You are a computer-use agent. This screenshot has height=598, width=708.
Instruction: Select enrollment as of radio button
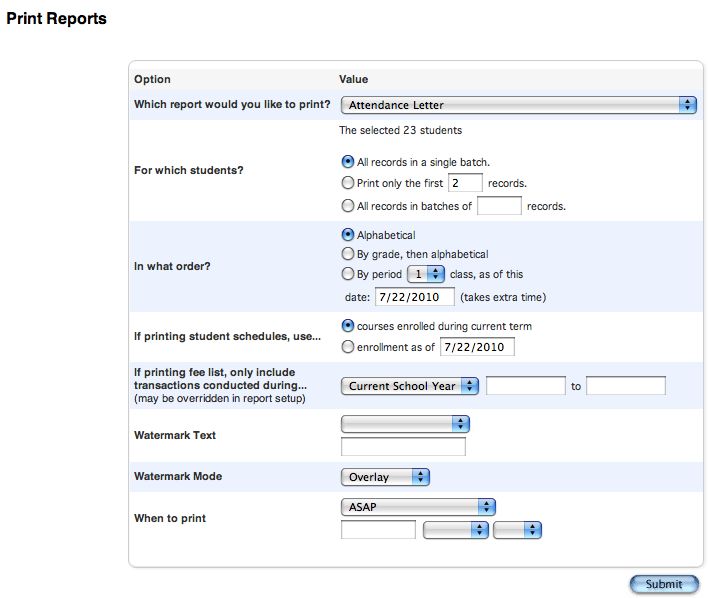(348, 347)
